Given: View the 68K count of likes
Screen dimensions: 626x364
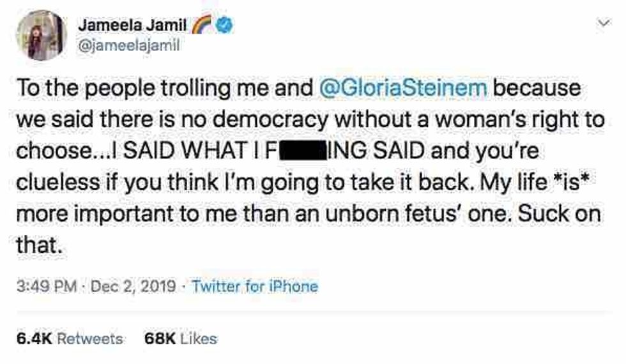Looking at the screenshot, I should tap(160, 338).
